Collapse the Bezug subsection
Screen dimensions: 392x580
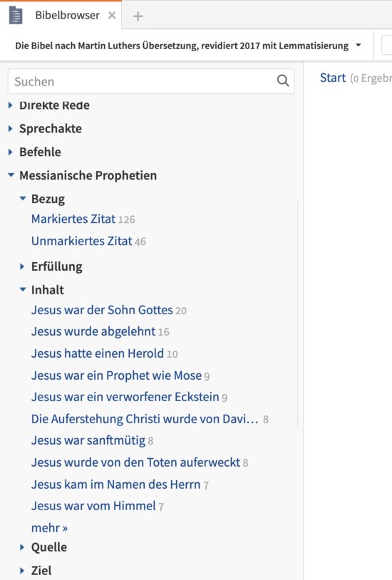(x=23, y=199)
